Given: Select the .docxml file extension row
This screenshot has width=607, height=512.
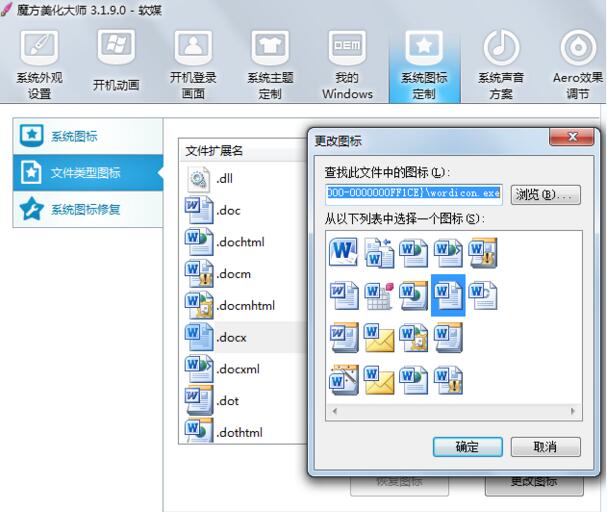Looking at the screenshot, I should pos(243,369).
